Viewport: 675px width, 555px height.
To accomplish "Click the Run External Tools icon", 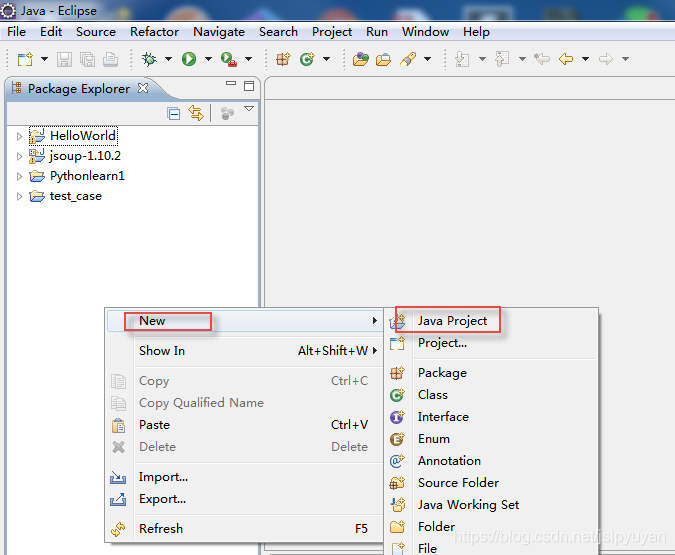I will pos(229,59).
